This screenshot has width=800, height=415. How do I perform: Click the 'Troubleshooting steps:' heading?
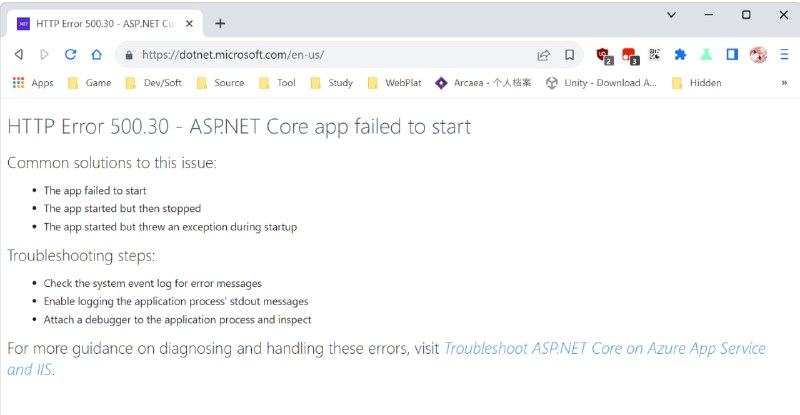coord(81,255)
